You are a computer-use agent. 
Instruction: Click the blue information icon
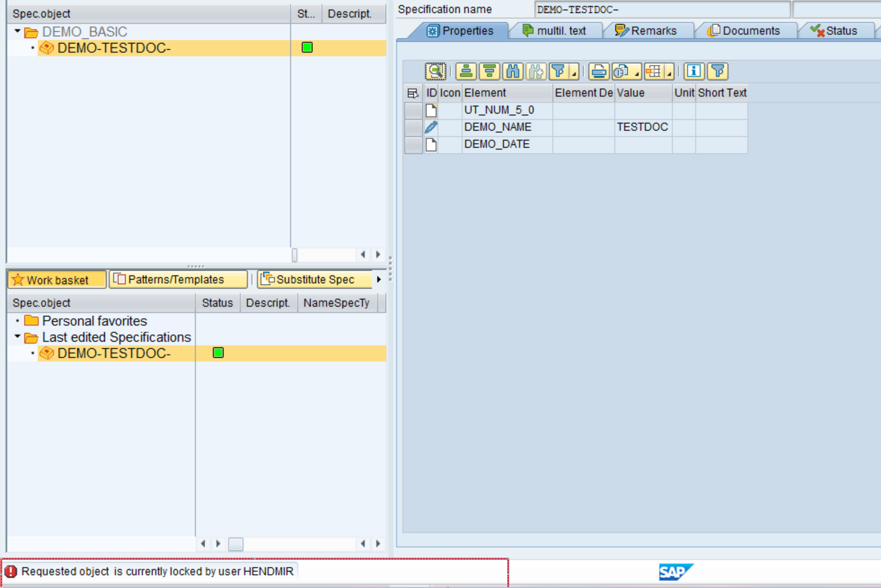[x=693, y=71]
